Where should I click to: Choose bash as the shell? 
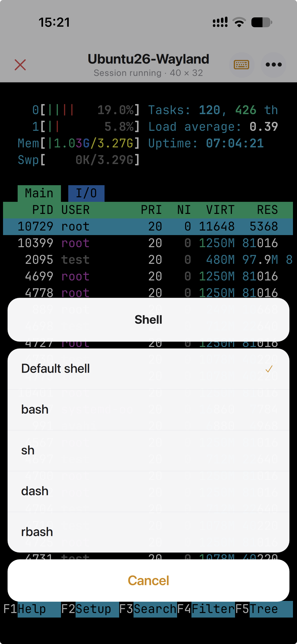point(148,410)
